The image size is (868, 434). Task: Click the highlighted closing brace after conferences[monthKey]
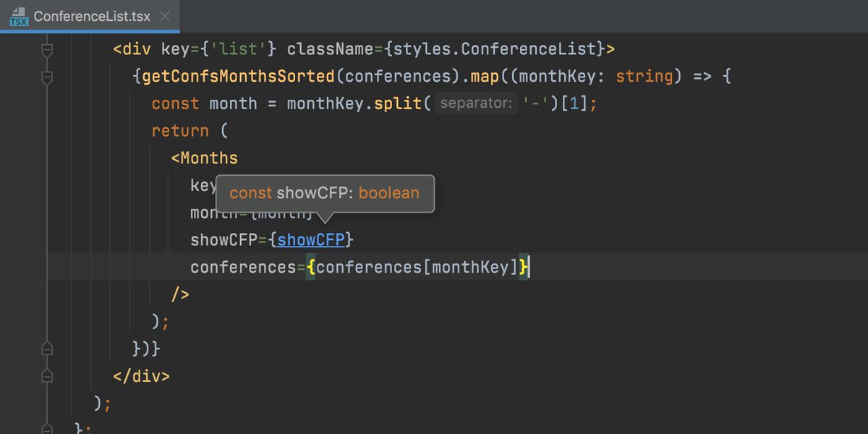(524, 267)
